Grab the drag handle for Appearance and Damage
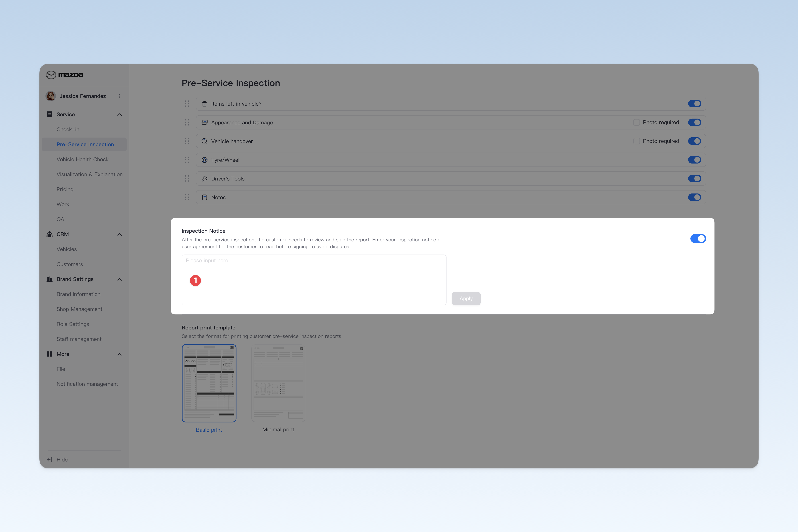Screen dimensions: 798x532 click(187, 123)
